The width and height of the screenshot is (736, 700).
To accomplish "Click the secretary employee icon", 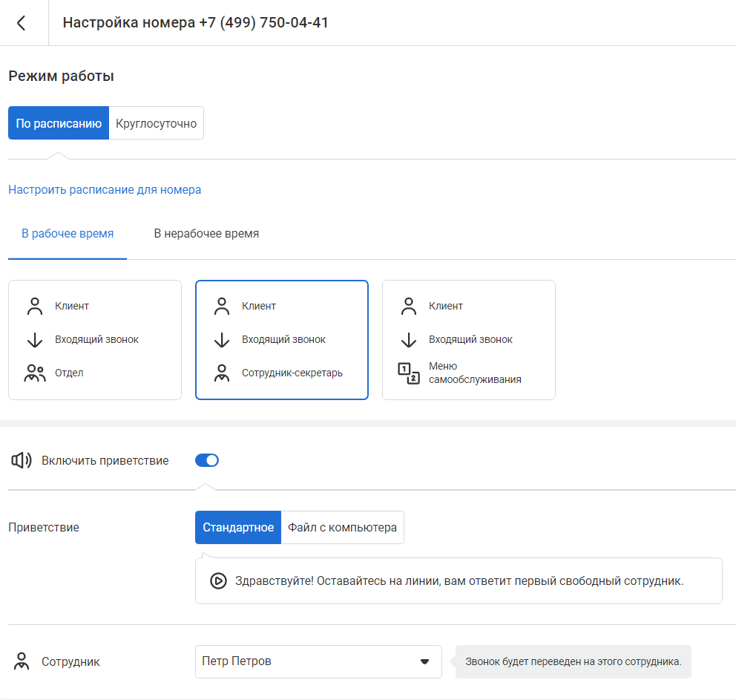I will tap(221, 373).
